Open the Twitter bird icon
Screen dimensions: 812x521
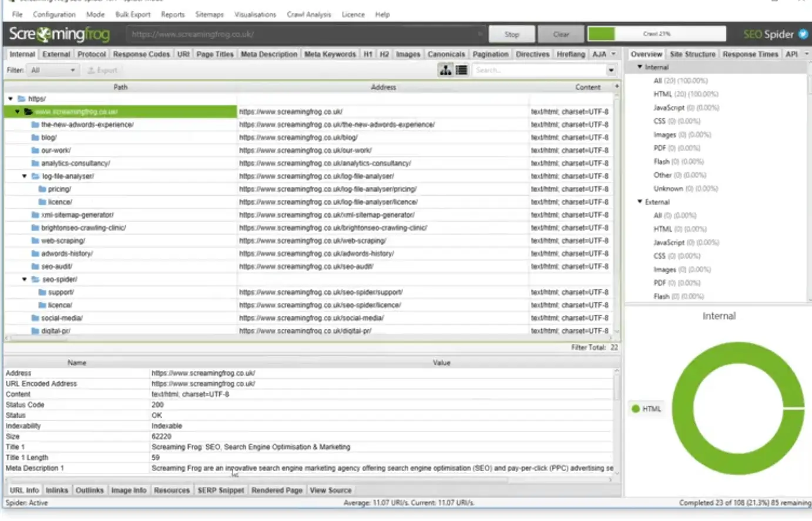pos(803,34)
